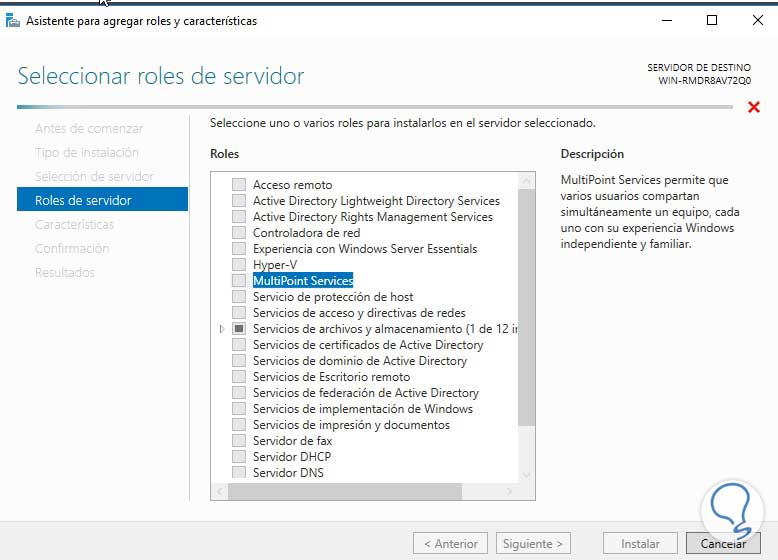Check Servicios de federación de Active Directory box
The image size is (778, 560).
point(239,392)
